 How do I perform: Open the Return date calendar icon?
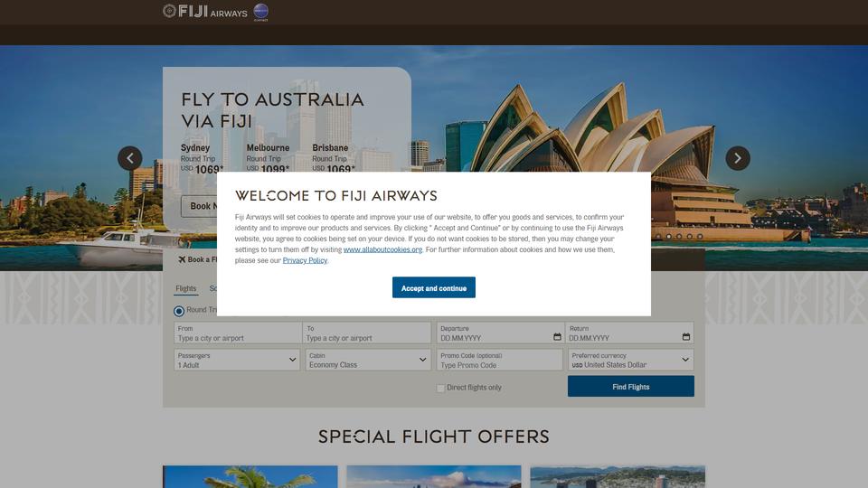click(x=686, y=337)
